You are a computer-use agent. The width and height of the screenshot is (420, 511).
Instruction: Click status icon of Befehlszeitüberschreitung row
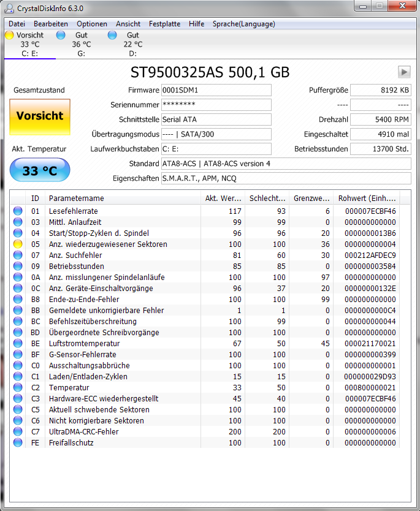pos(18,321)
